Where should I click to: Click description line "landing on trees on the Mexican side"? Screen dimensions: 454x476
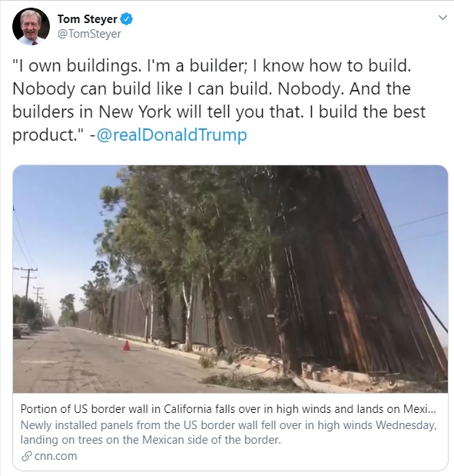(x=151, y=440)
